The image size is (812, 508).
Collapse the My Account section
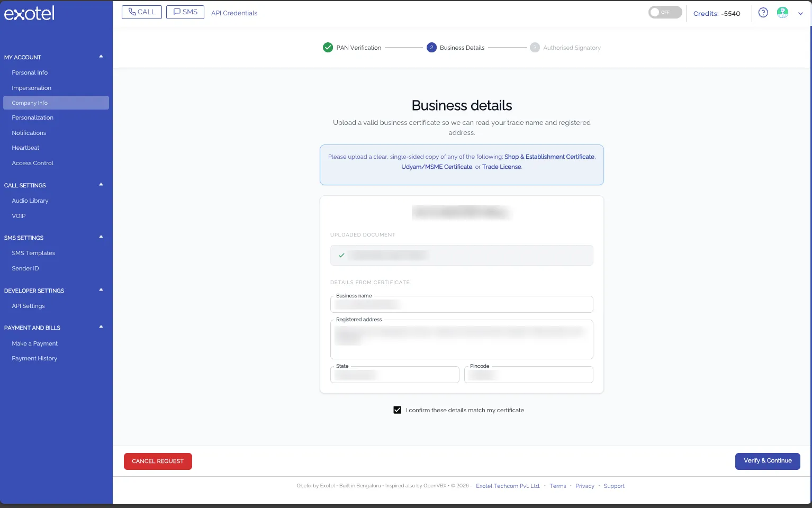(101, 57)
